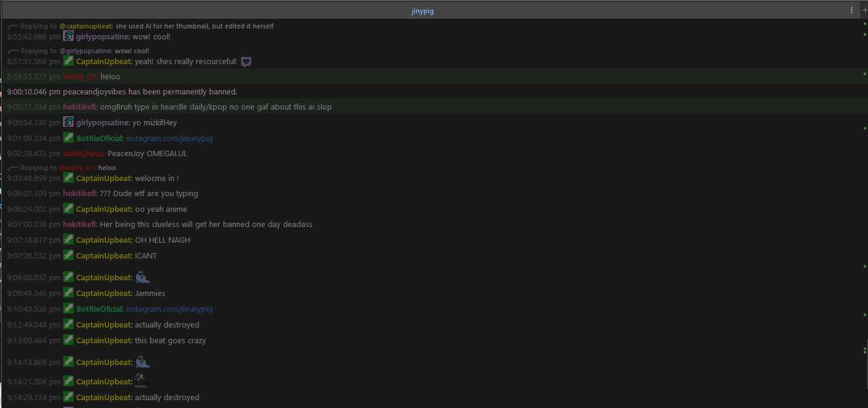Open slushyhaus username usercard

pos(84,154)
